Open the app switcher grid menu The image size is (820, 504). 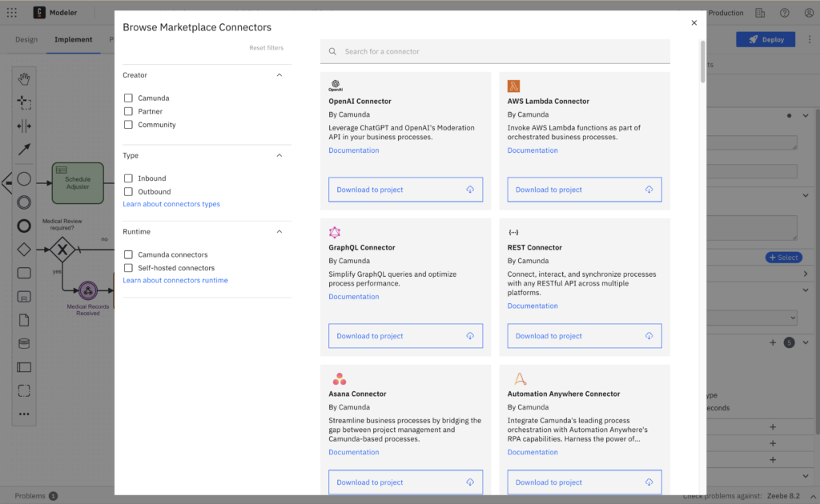(x=11, y=13)
